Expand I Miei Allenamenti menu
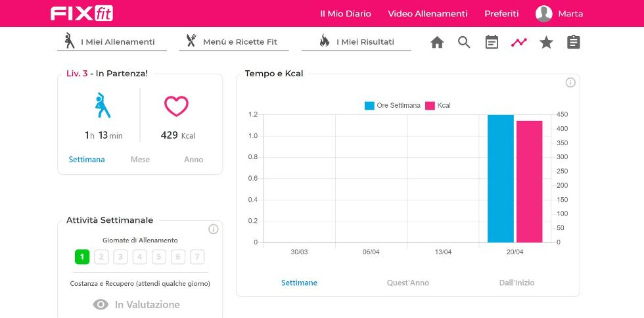644x318 pixels. [x=112, y=42]
